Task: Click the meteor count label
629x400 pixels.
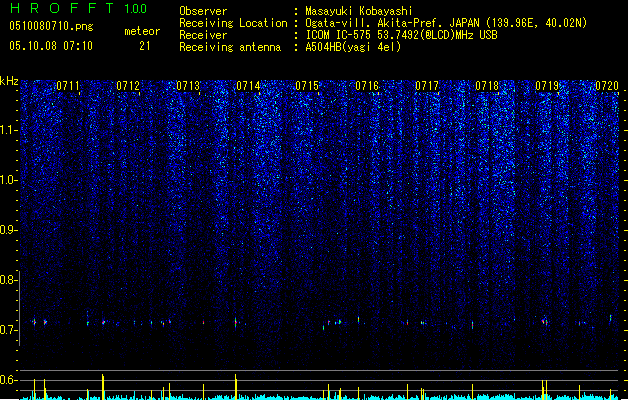Action: (x=142, y=31)
